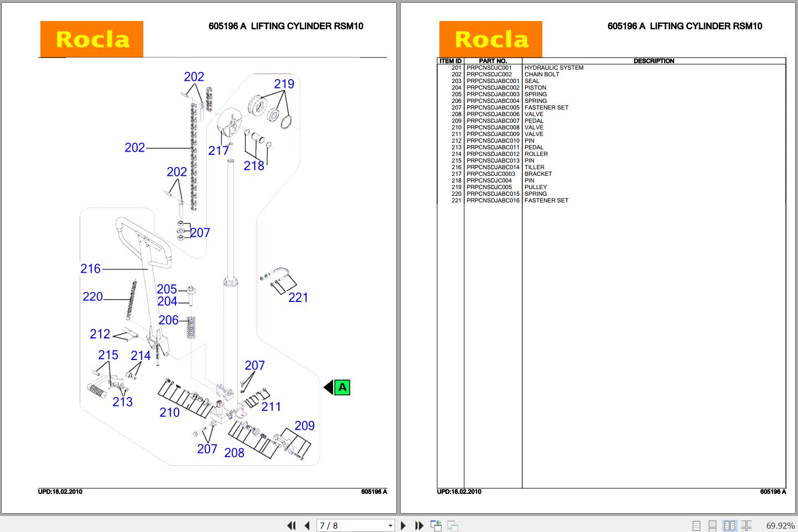Expand the page selector list

pyautogui.click(x=389, y=525)
